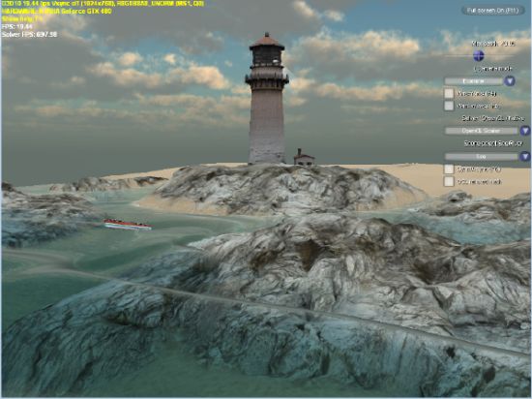
Task: Toggle the Wireframe (F4) checkbox
Action: tap(449, 93)
